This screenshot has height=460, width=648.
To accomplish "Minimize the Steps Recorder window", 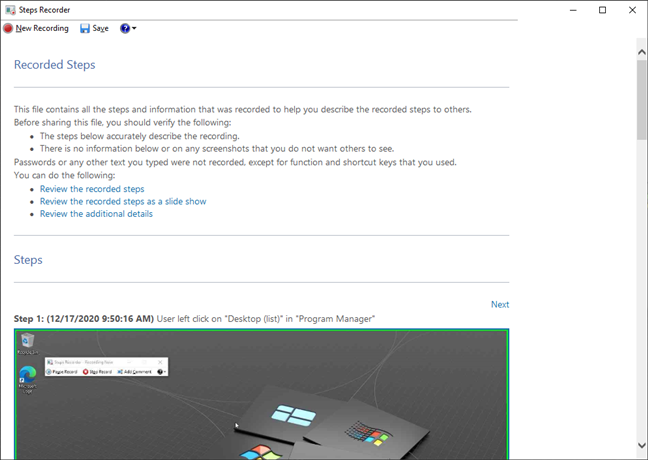I will pyautogui.click(x=573, y=10).
